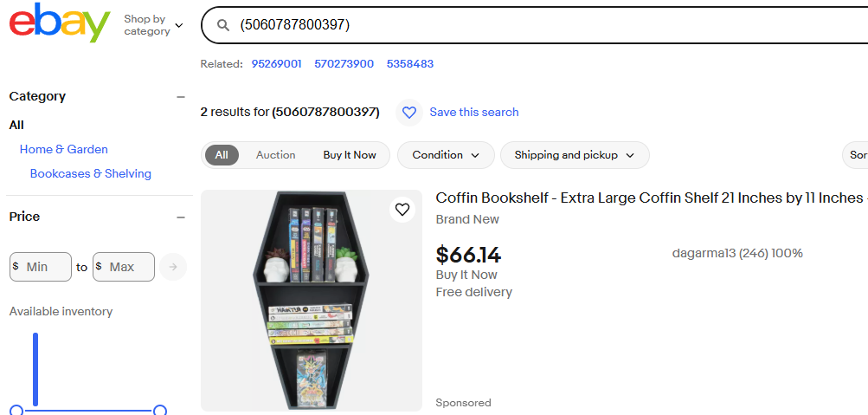Click the heart icon beside Save this search
868x415 pixels.
coord(409,113)
